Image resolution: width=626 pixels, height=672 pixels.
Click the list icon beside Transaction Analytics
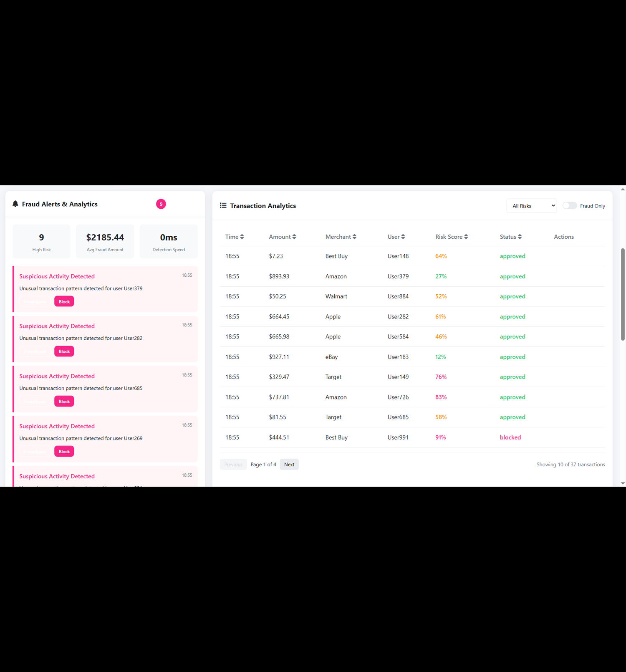pos(223,205)
